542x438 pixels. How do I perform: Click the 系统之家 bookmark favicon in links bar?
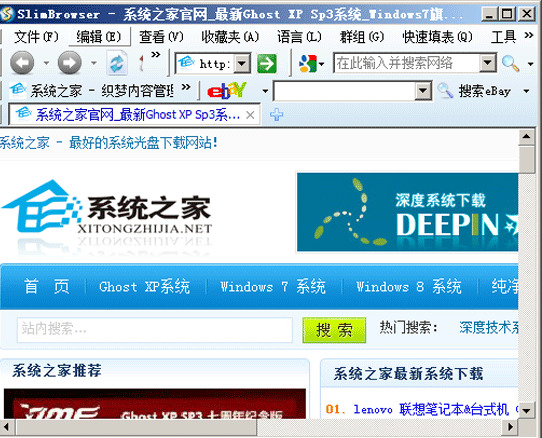click(18, 91)
